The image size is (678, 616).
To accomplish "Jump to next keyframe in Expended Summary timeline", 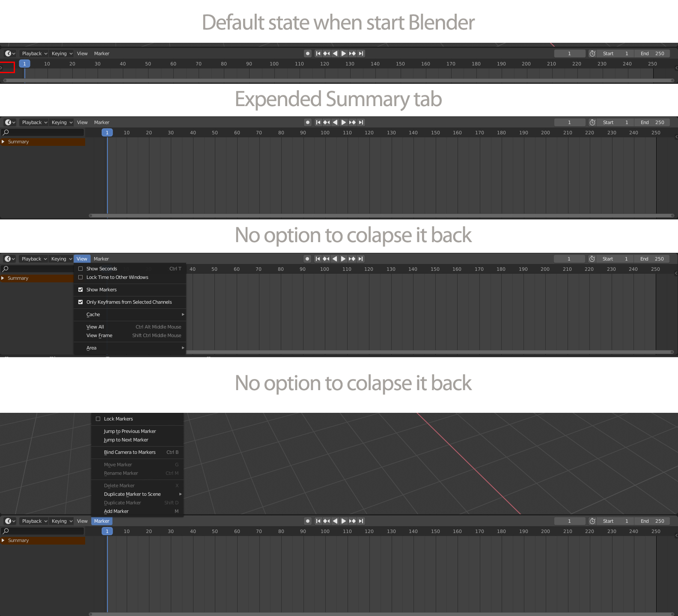I will 352,122.
